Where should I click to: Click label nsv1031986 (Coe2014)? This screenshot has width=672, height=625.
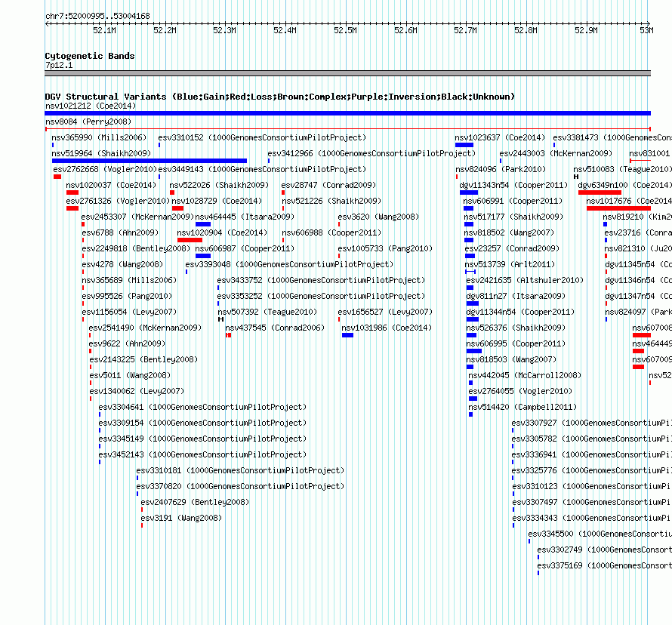pos(387,328)
